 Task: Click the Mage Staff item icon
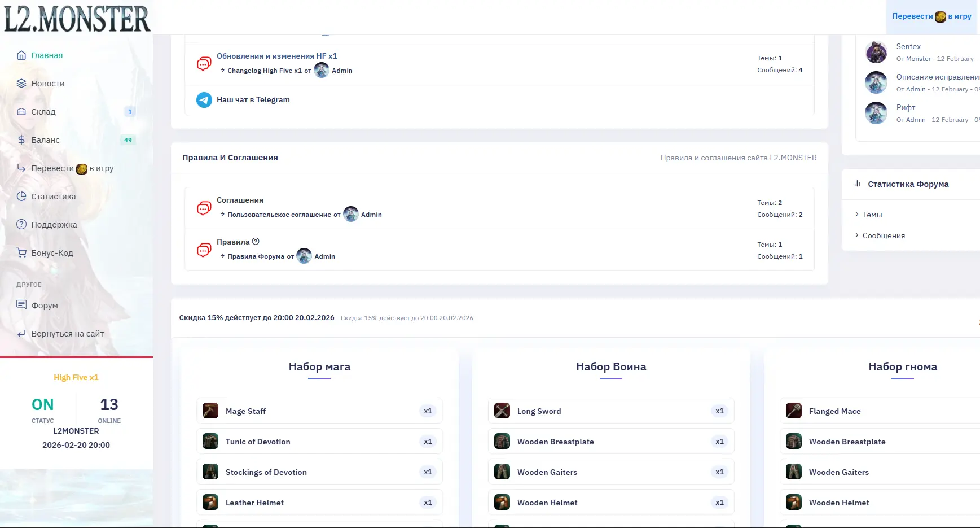pyautogui.click(x=210, y=411)
